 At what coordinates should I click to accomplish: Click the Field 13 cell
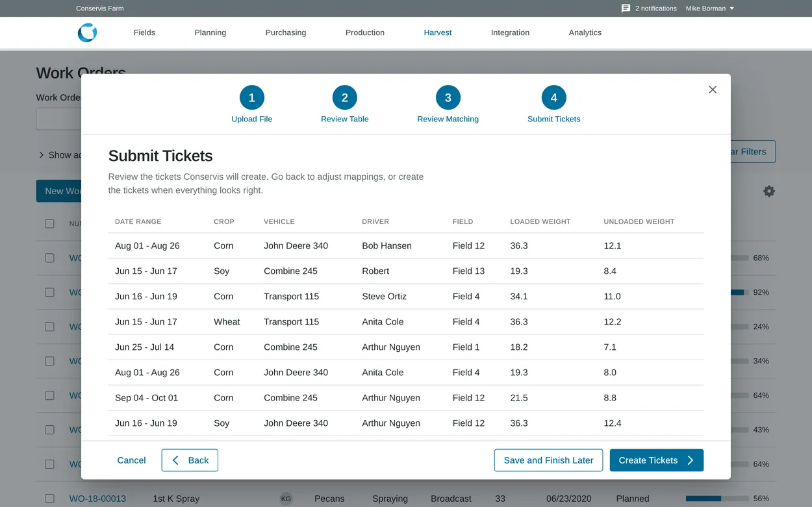tap(468, 271)
